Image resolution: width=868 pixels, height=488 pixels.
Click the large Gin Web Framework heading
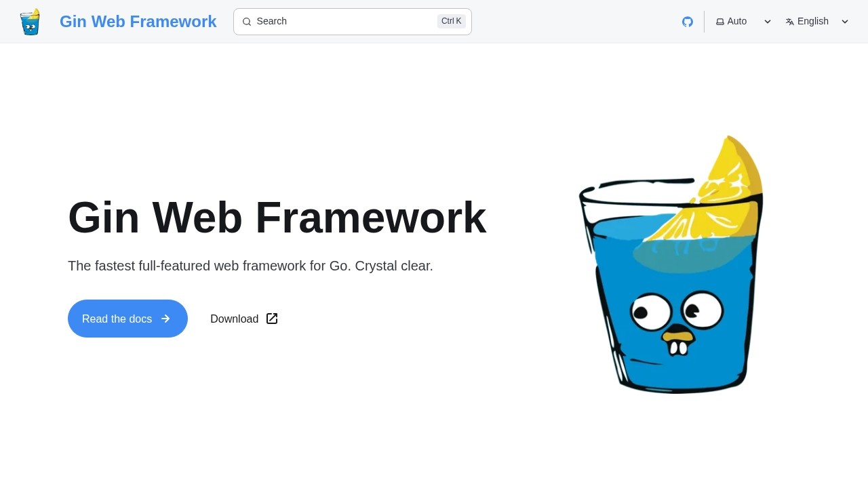pyautogui.click(x=277, y=218)
